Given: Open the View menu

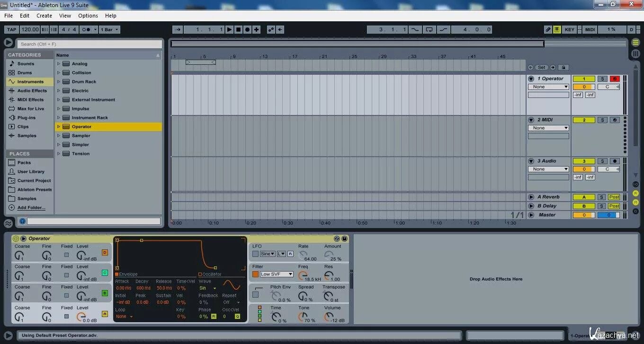Looking at the screenshot, I should (65, 16).
